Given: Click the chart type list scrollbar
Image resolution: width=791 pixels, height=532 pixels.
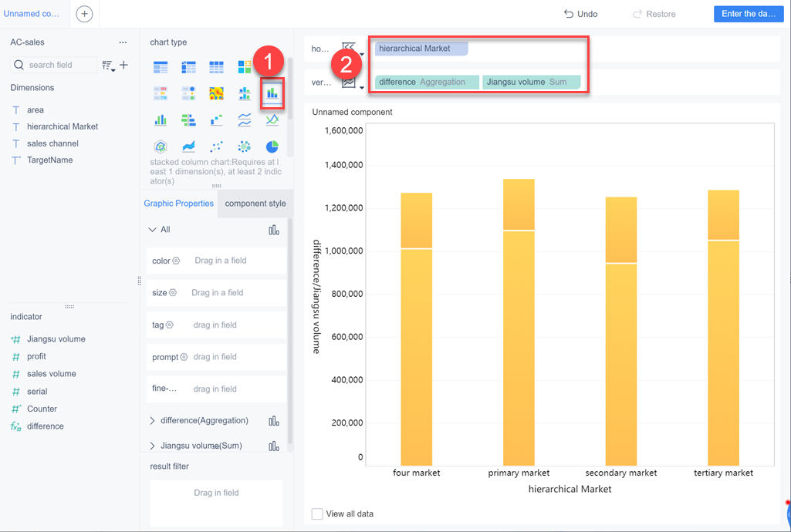Looking at the screenshot, I should tap(290, 89).
